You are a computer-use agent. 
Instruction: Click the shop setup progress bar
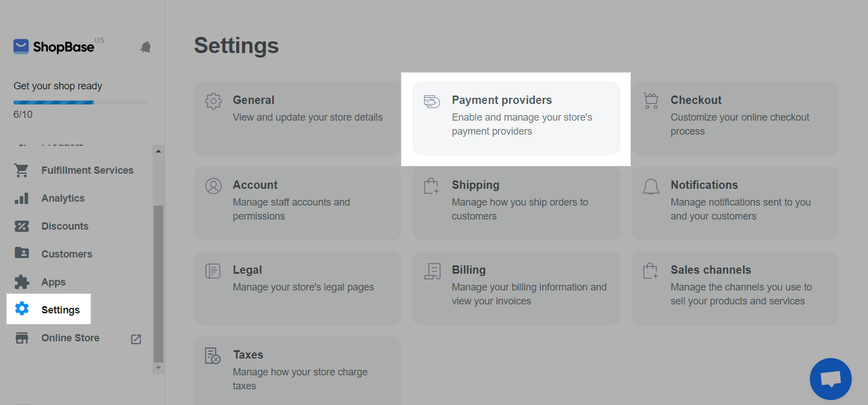pyautogui.click(x=80, y=102)
